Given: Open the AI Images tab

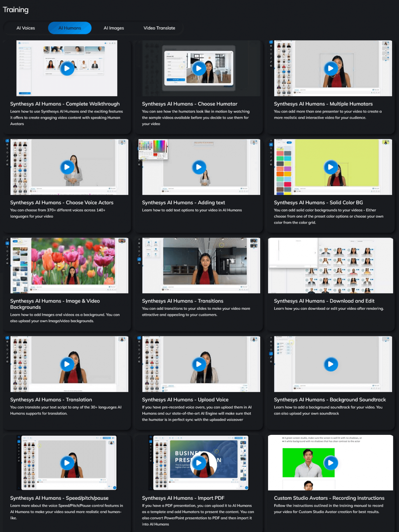Looking at the screenshot, I should click(114, 28).
